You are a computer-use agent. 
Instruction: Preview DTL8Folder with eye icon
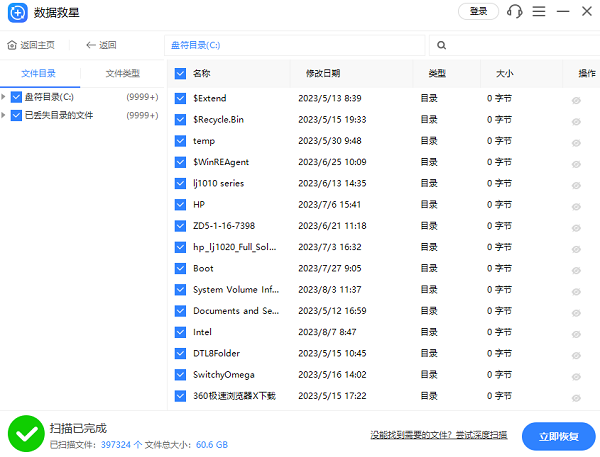coord(576,355)
